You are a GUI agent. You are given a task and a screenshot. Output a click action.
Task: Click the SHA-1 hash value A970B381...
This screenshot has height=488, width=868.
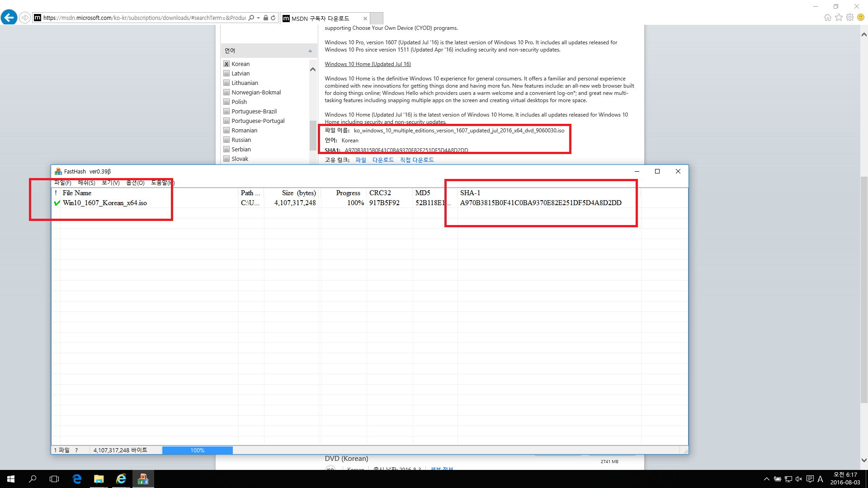[541, 203]
